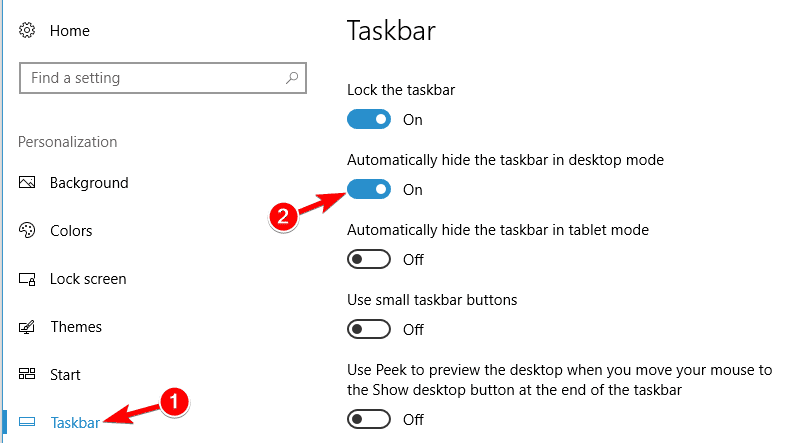Image resolution: width=795 pixels, height=443 pixels.
Task: Click the Home gear icon
Action: coord(28,31)
